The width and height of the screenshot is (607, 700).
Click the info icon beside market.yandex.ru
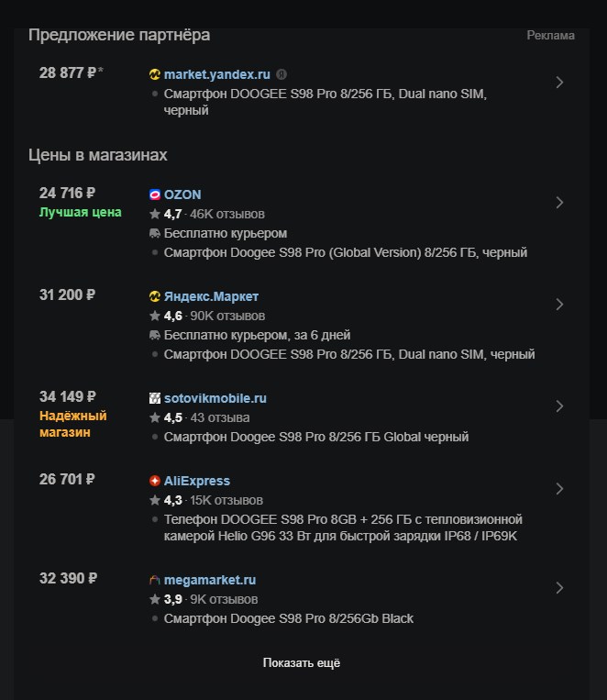[x=281, y=74]
